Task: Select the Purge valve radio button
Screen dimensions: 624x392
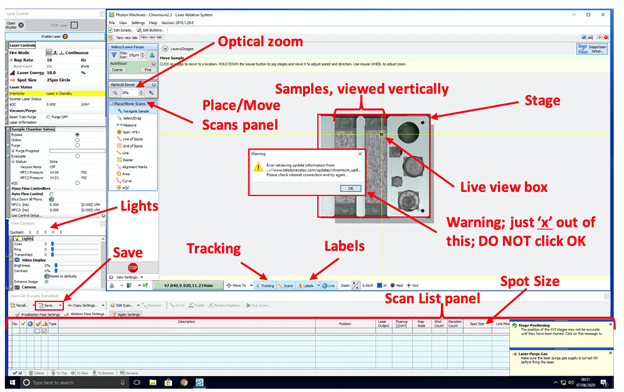Action: click(77, 145)
